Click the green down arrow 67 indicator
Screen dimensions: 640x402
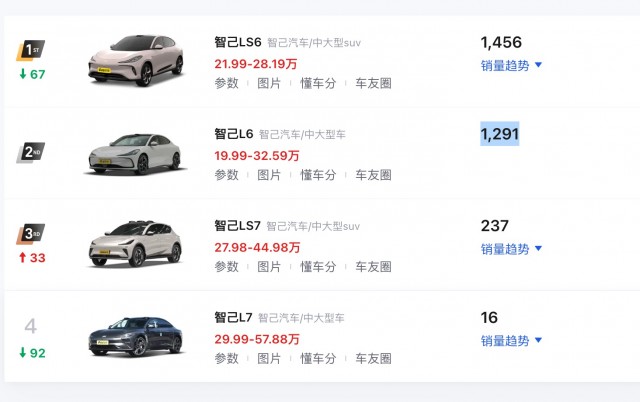click(32, 74)
